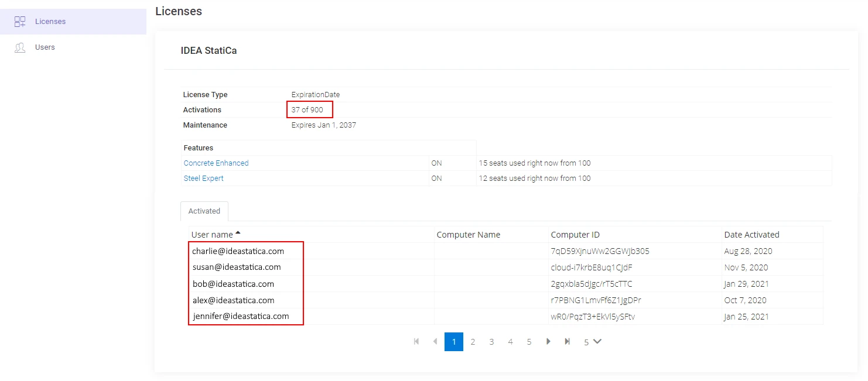Click the Licenses sidebar icon
Viewport: 868px width, 381px height.
point(20,22)
